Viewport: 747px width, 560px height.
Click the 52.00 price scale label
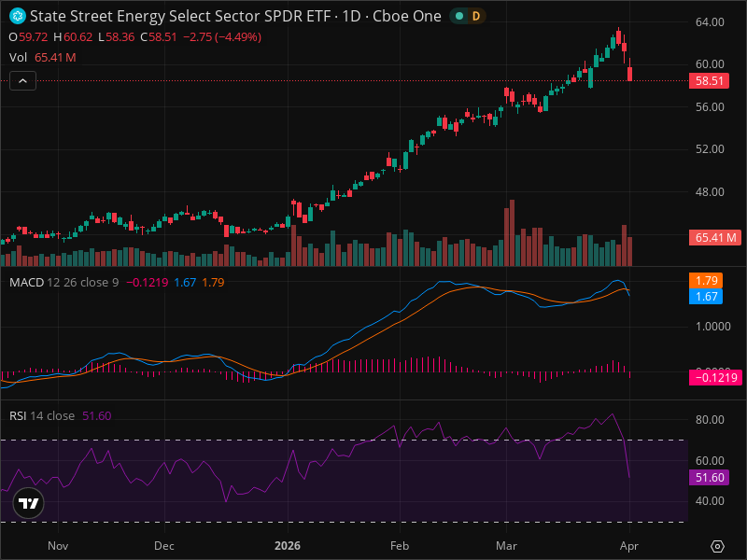tap(710, 149)
